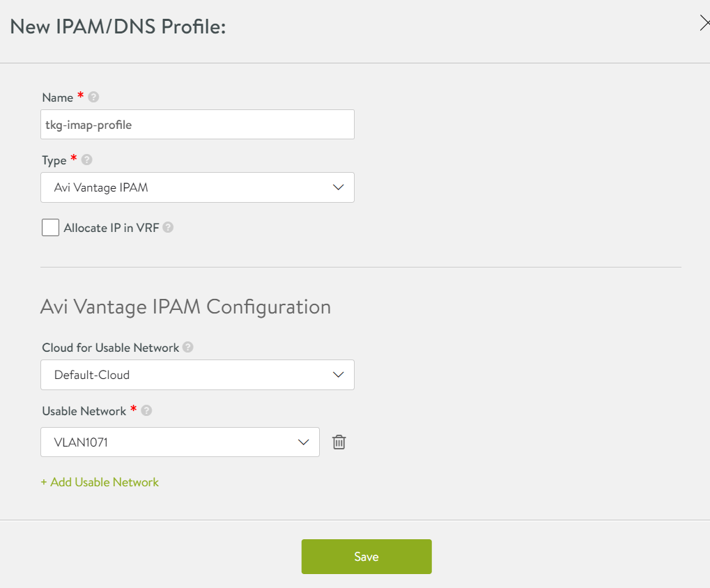710x588 pixels.
Task: Click the 'Avi Vantage IPAM Configuration' section heading
Action: (185, 307)
